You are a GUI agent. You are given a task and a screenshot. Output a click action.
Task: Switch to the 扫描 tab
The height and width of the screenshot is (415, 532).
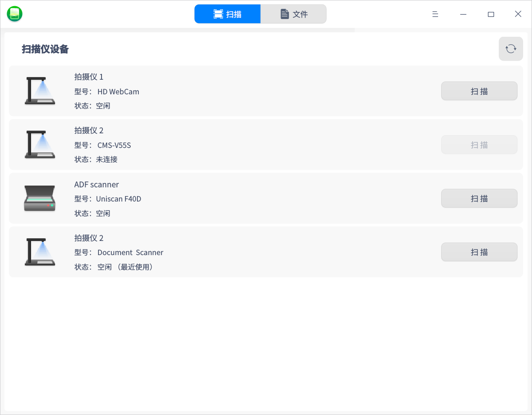227,14
